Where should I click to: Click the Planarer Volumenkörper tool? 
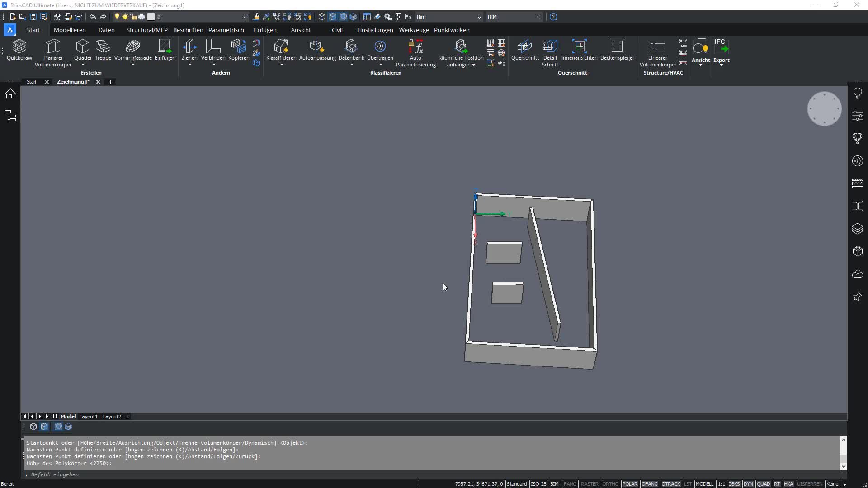(53, 53)
